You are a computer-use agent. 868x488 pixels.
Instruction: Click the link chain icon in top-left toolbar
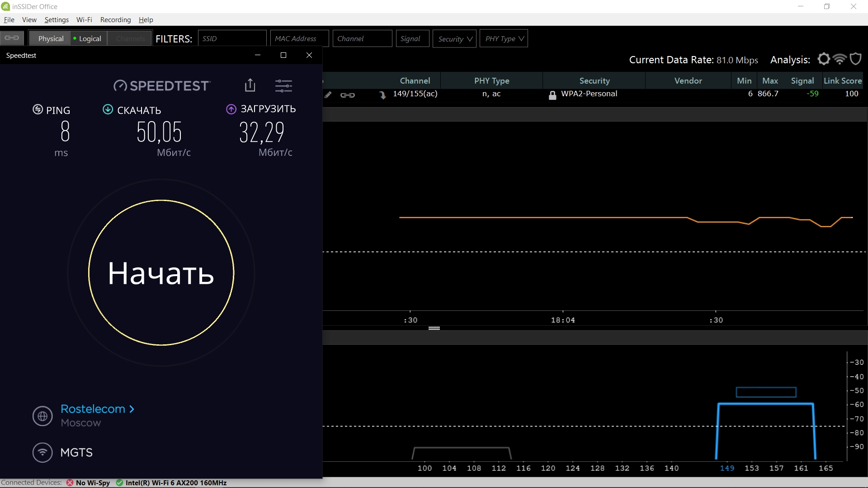point(12,38)
